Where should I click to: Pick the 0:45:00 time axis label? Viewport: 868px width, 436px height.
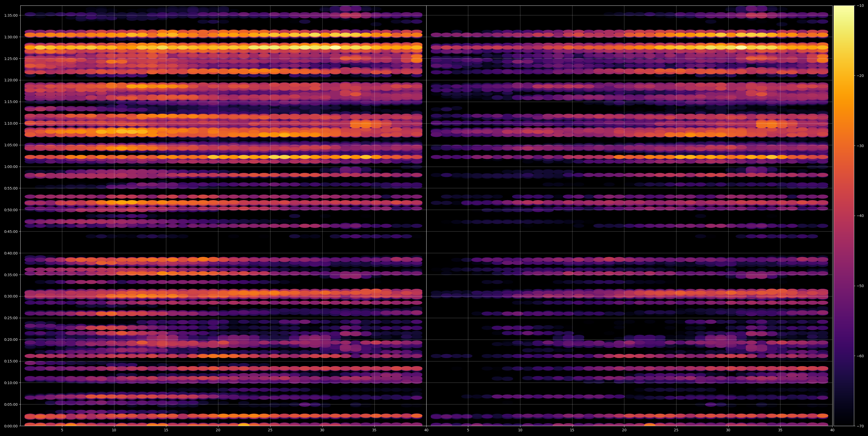click(x=11, y=232)
